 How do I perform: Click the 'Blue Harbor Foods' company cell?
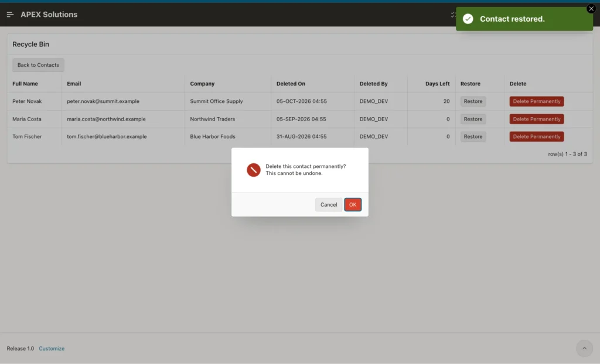pos(212,136)
